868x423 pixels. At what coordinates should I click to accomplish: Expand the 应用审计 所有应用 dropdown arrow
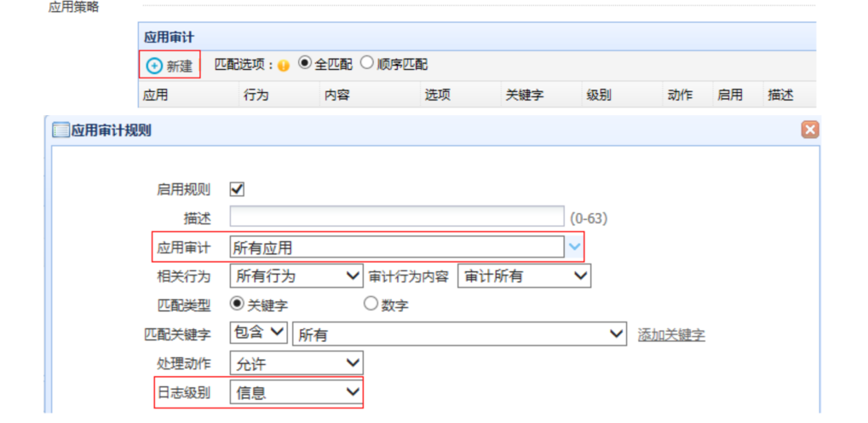575,247
